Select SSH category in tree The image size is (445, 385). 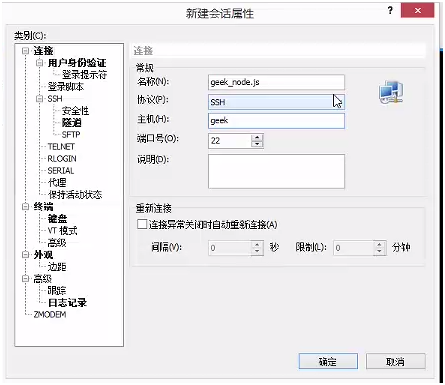(55, 99)
